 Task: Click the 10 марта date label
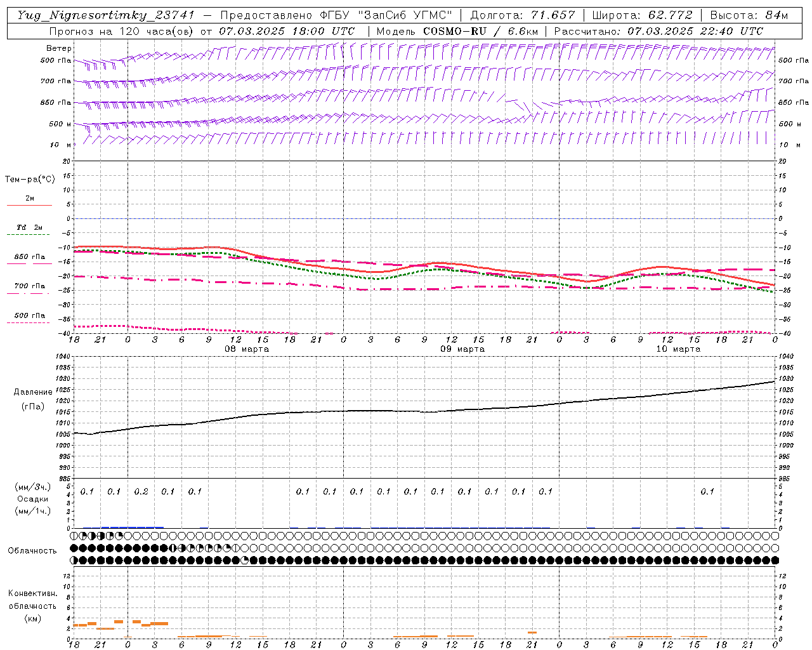pos(678,349)
